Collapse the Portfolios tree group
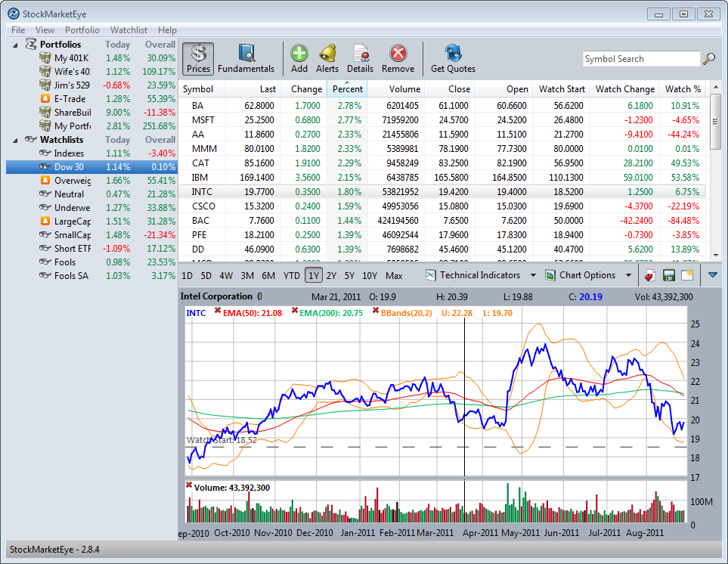Viewport: 728px width, 564px height. pos(15,45)
